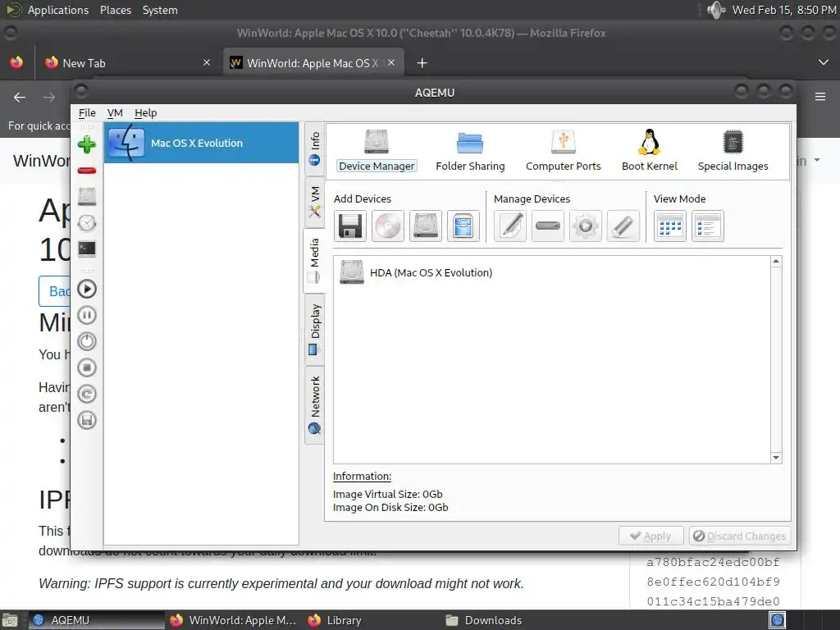Image resolution: width=840 pixels, height=630 pixels.
Task: Delete VM using red minus icon
Action: [x=87, y=171]
